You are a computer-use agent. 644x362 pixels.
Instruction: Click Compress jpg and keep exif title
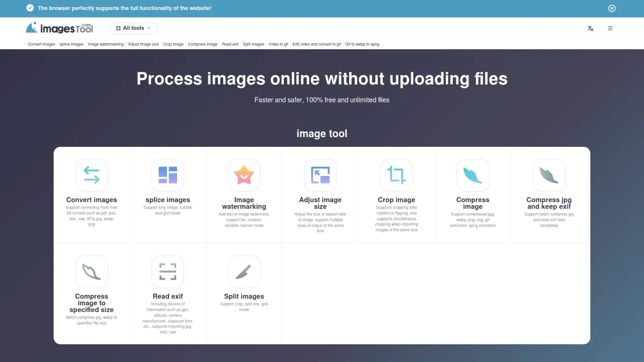(549, 203)
